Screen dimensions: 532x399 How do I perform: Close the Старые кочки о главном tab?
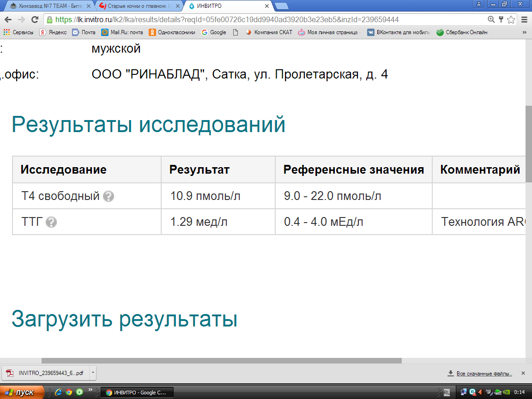tap(177, 6)
